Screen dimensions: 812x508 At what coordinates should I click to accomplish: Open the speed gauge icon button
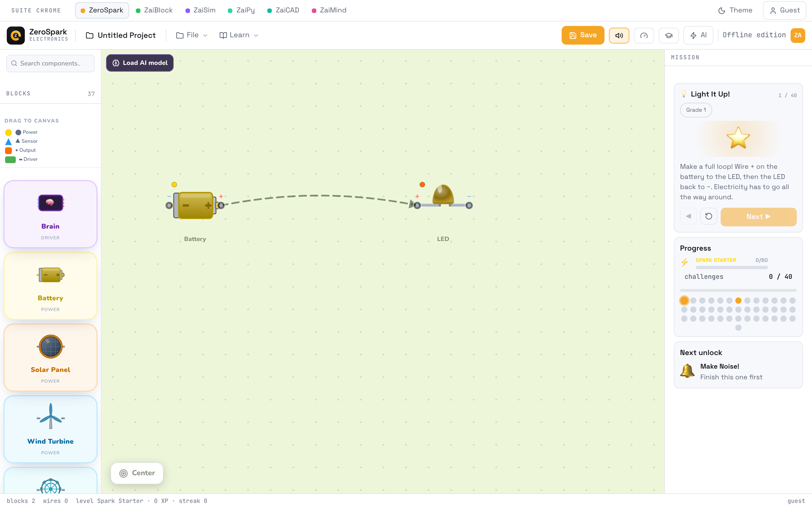click(x=644, y=35)
